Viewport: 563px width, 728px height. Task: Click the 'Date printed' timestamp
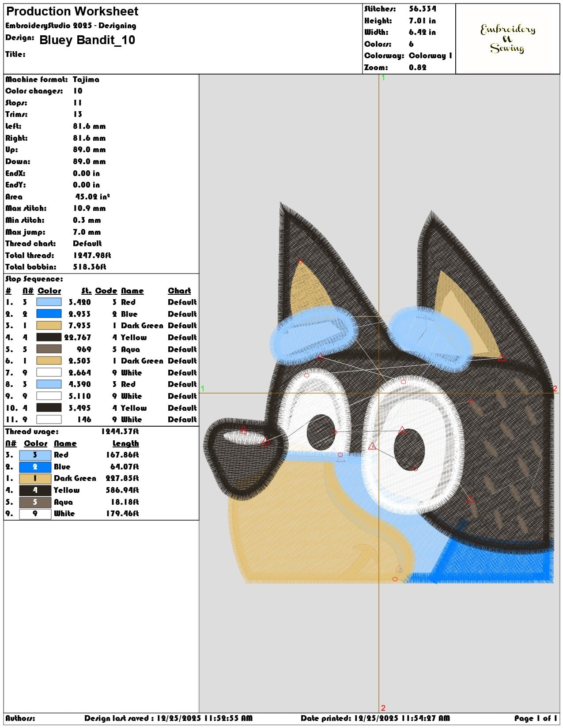pyautogui.click(x=375, y=718)
